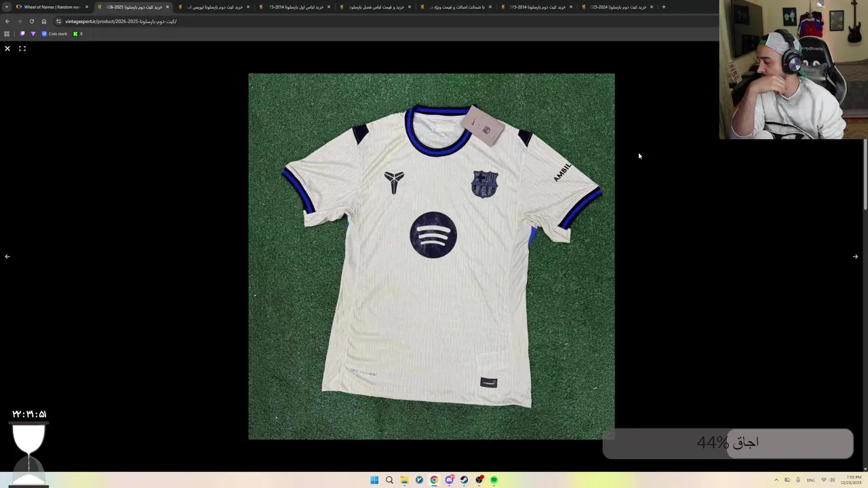Open the first-kit Barcelona 2014-15 tab
Image resolution: width=868 pixels, height=488 pixels.
click(295, 7)
